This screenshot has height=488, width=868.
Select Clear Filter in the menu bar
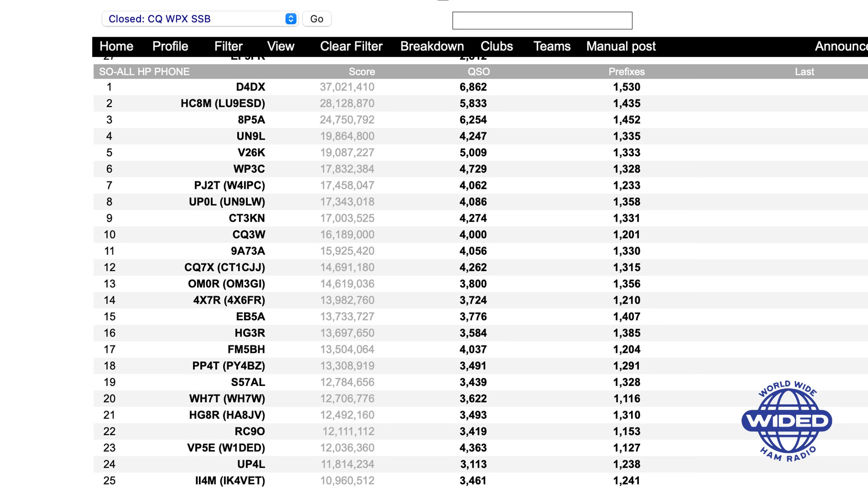(x=351, y=46)
